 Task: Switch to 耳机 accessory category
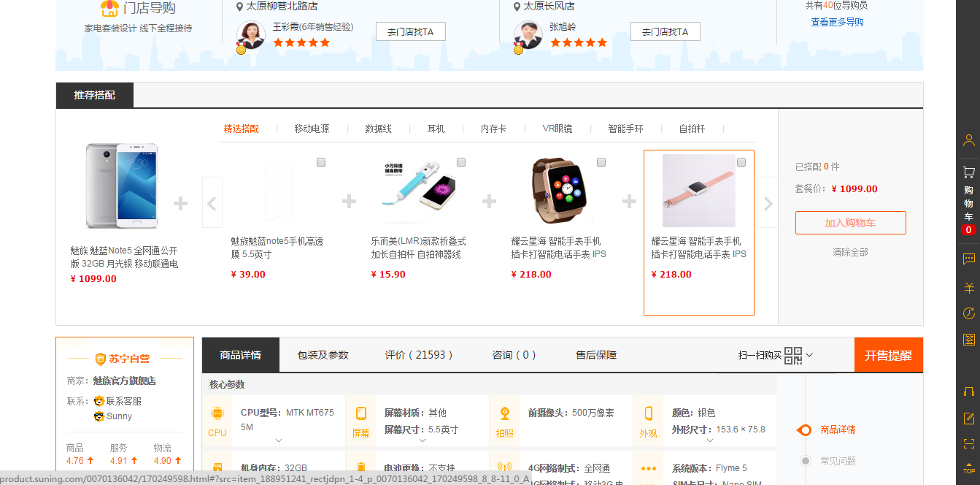click(x=436, y=129)
